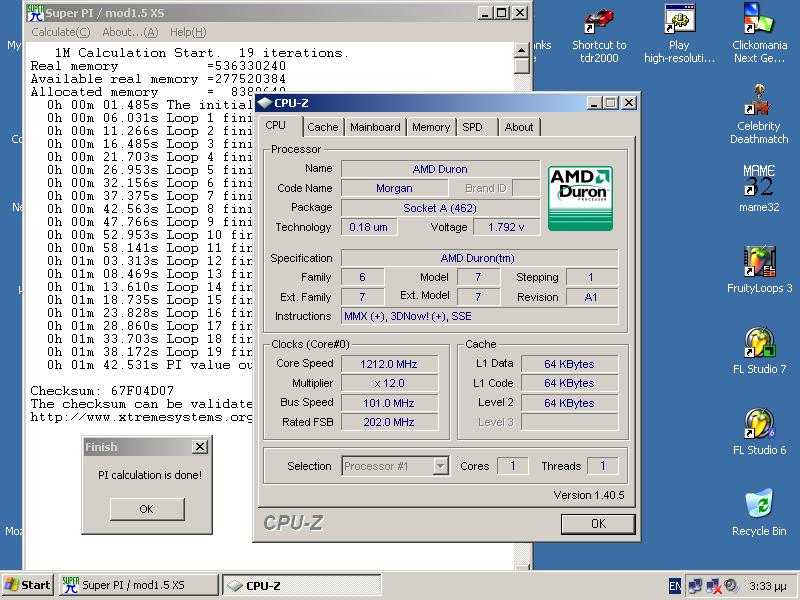Open the Play high-resolution desktop icon
Screen dimensions: 800x600
(679, 34)
